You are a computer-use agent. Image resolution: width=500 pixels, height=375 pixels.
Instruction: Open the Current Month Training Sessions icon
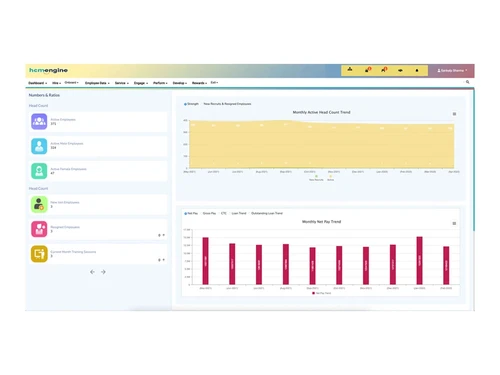[x=39, y=254]
